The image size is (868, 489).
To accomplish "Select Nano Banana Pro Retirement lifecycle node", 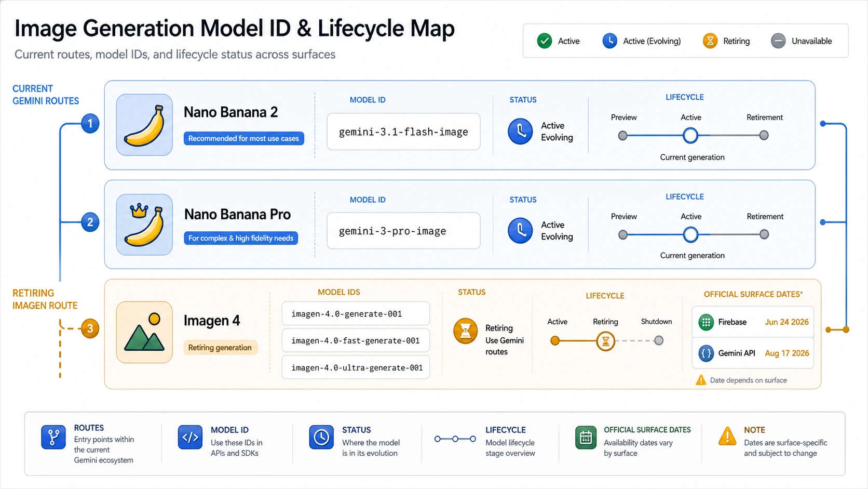I will (x=764, y=235).
